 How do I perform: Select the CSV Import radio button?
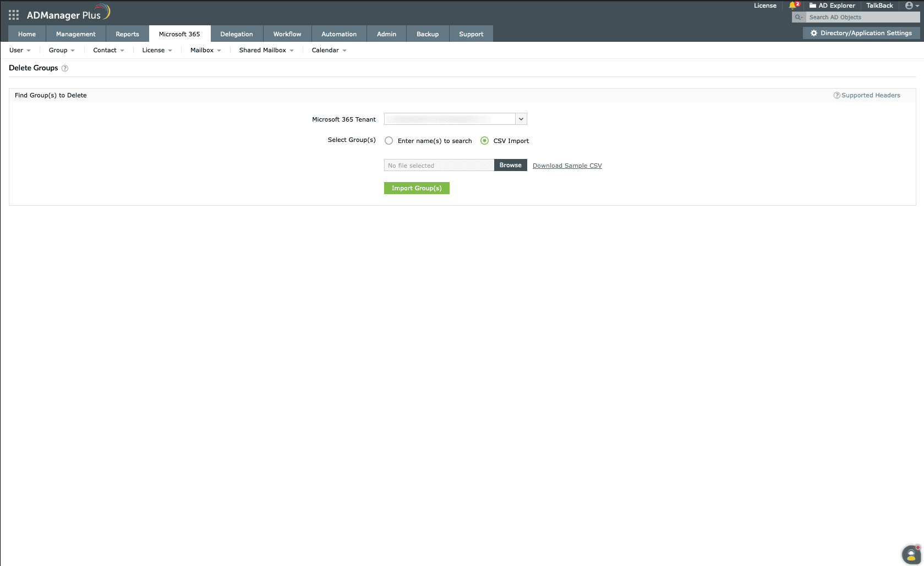(x=484, y=141)
